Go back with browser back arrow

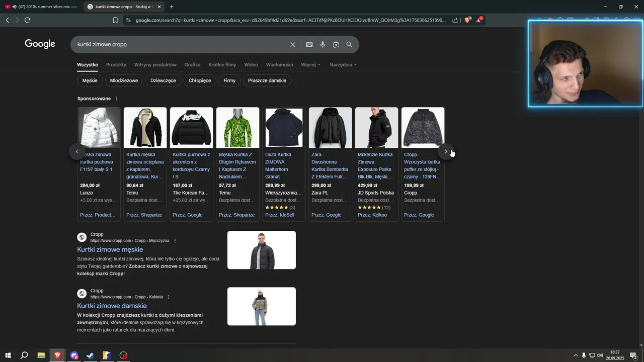coord(8,20)
